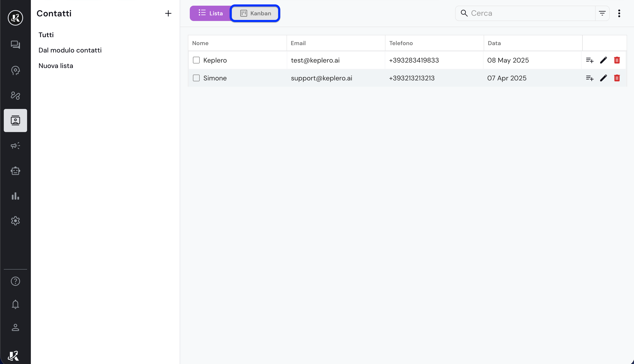The image size is (634, 364).
Task: Add a new contact list with plus button
Action: pyautogui.click(x=168, y=13)
